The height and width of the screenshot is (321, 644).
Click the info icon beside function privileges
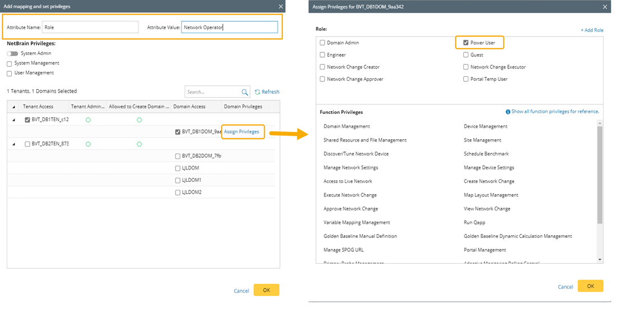pos(508,112)
